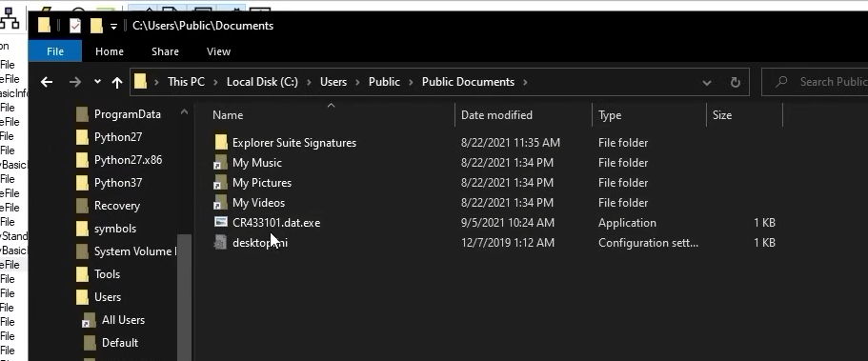Refresh the folder view
868x361 pixels.
(736, 83)
